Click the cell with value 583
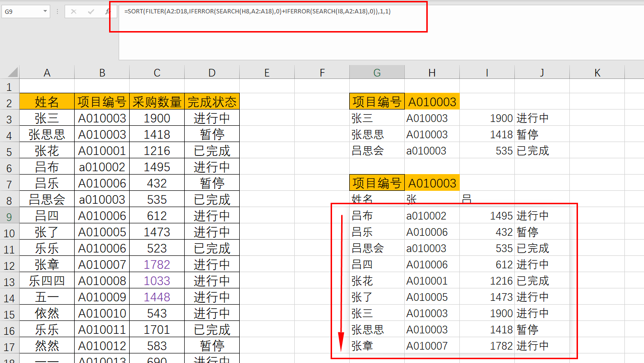The height and width of the screenshot is (363, 644). [x=157, y=346]
